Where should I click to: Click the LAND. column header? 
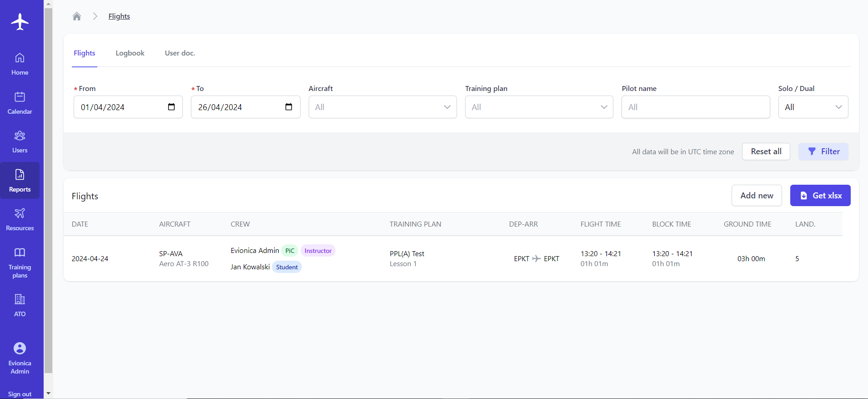point(805,224)
